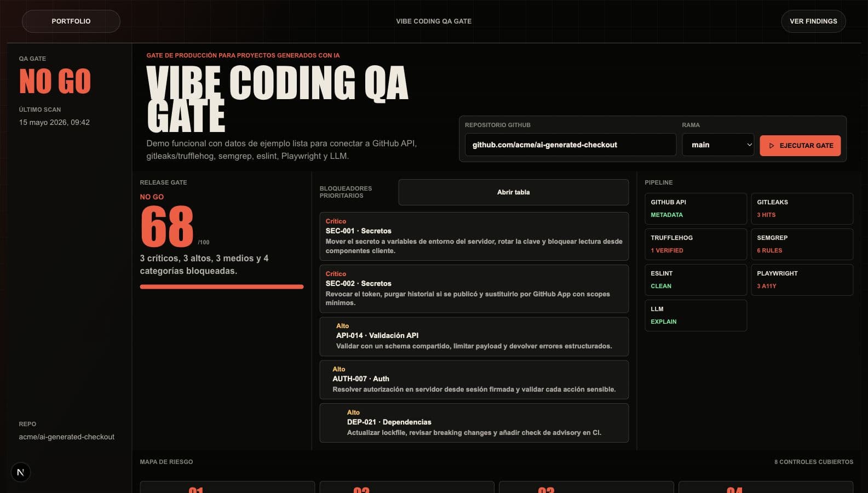Select the DEP-021 Dependencias blocker card
Screen dimensions: 868x493
tap(474, 423)
